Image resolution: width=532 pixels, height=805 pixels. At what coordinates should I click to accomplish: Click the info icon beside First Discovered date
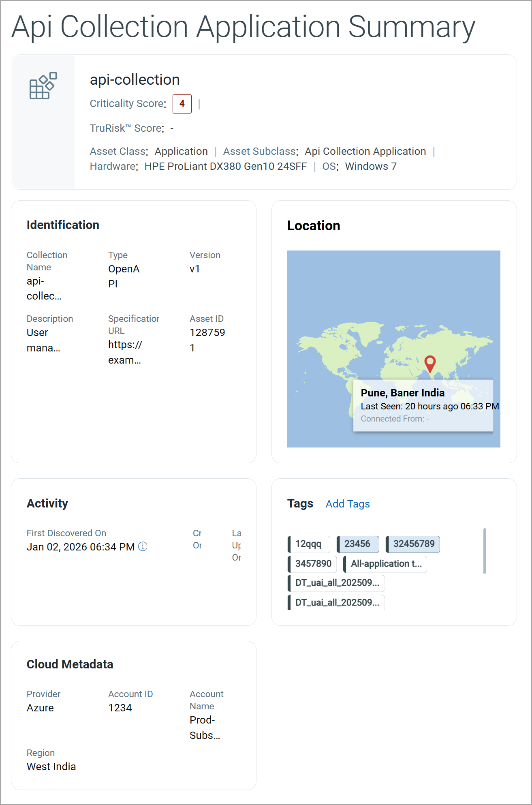(143, 546)
